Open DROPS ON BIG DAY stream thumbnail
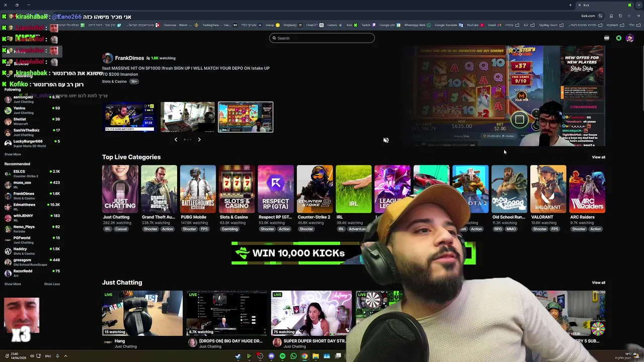The width and height of the screenshot is (644, 362). coord(227,313)
